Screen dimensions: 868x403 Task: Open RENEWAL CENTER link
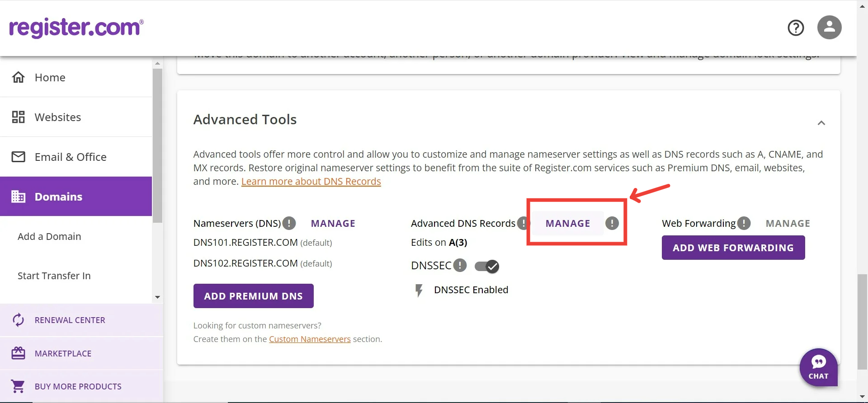coord(70,320)
